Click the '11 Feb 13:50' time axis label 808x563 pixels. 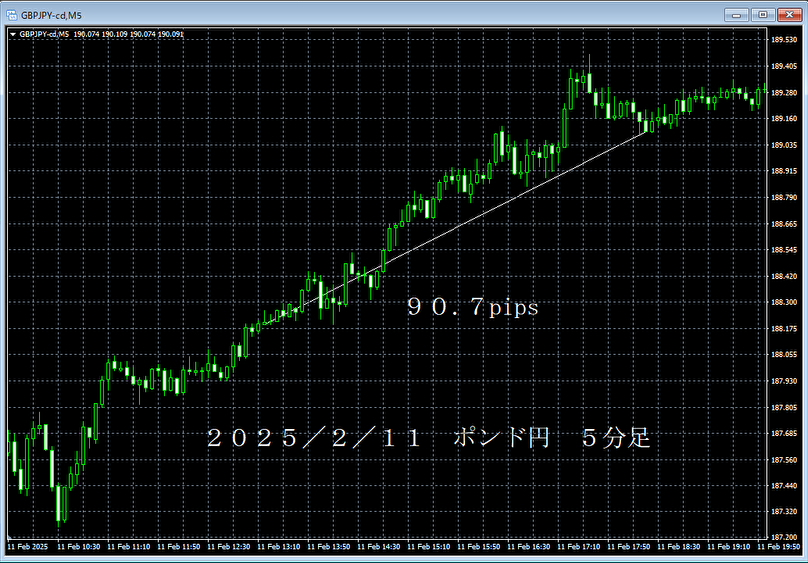[x=328, y=547]
